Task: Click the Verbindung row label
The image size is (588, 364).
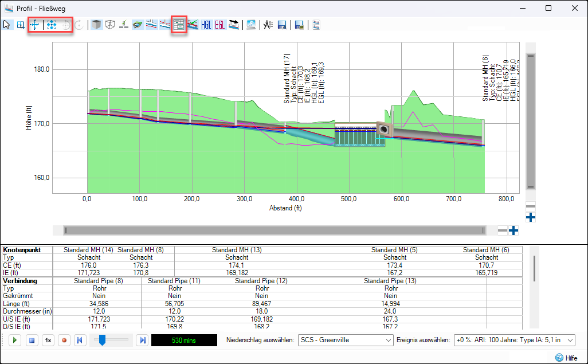Action: pos(20,281)
